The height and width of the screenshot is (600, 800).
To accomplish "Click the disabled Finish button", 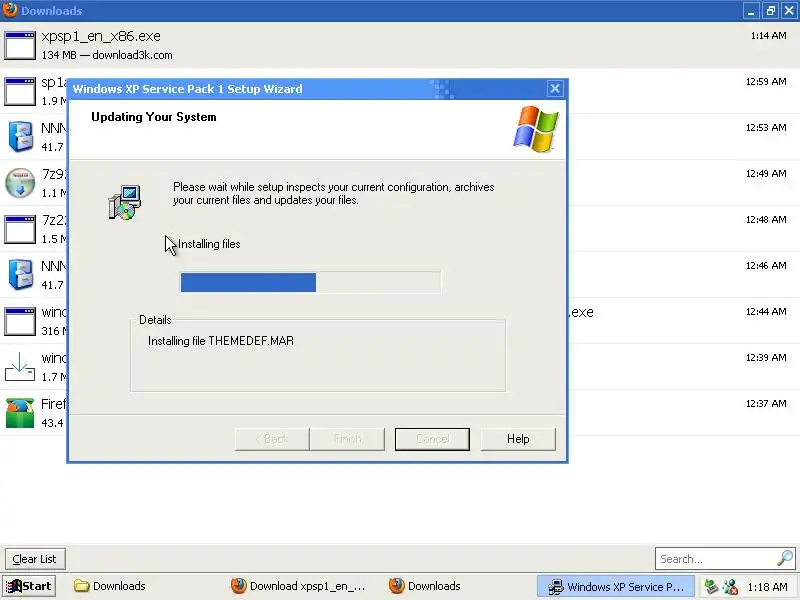I will (x=347, y=439).
